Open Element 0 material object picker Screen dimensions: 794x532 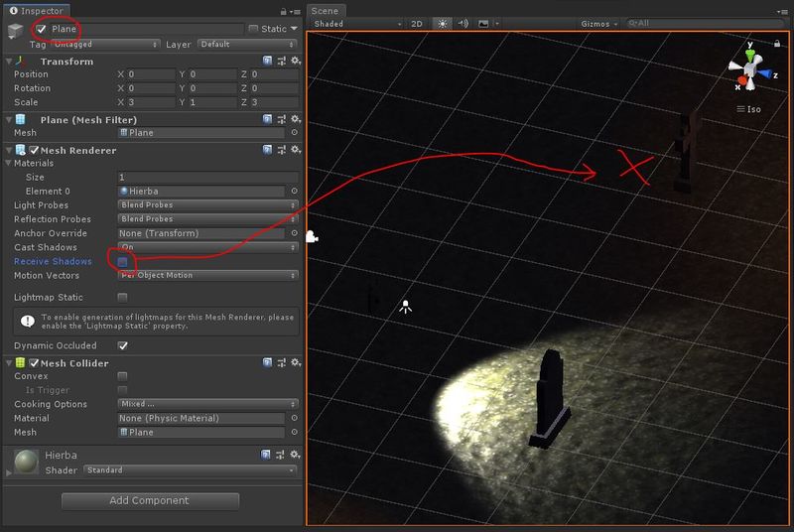click(294, 192)
